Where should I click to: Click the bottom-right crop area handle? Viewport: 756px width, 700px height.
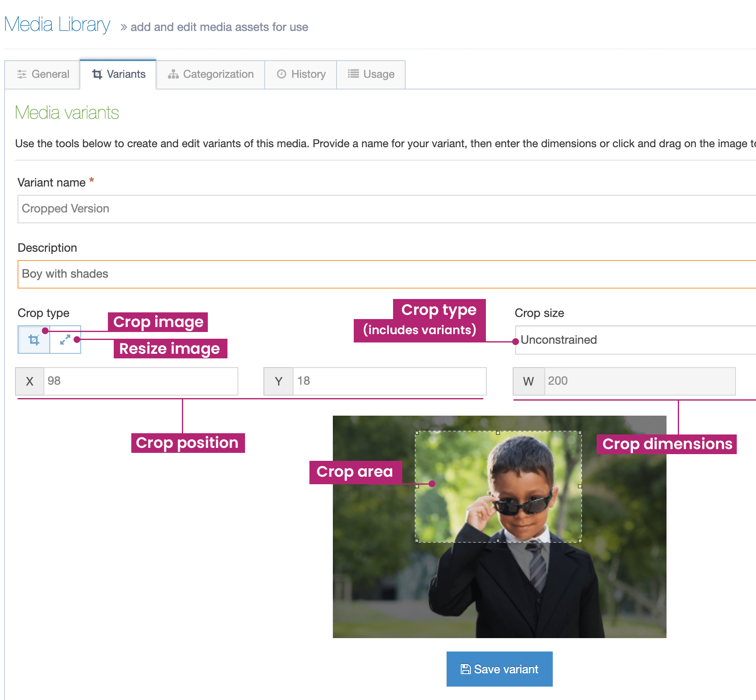(580, 541)
